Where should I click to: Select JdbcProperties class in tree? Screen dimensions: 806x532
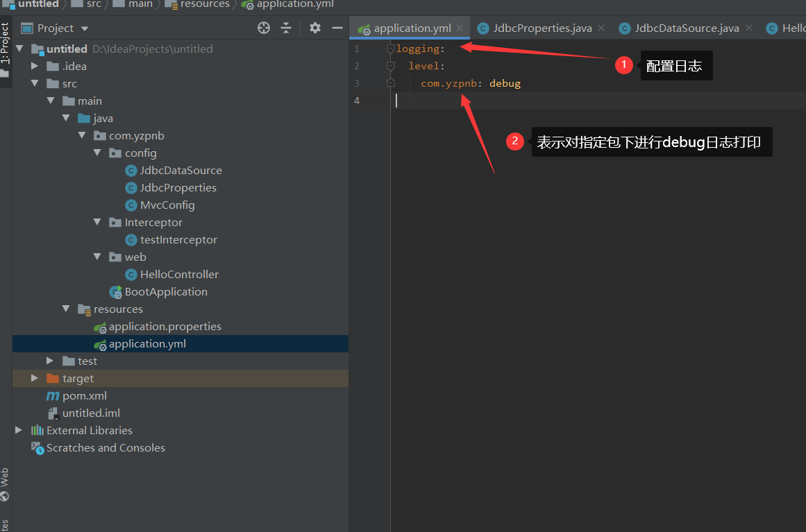tap(178, 188)
